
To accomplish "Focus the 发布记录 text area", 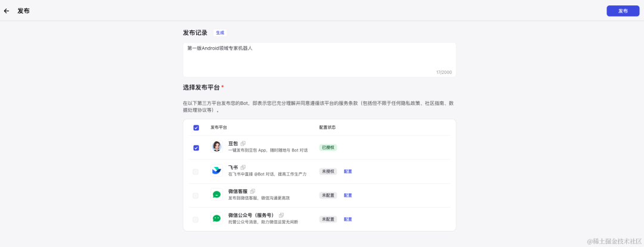I will pos(319,60).
